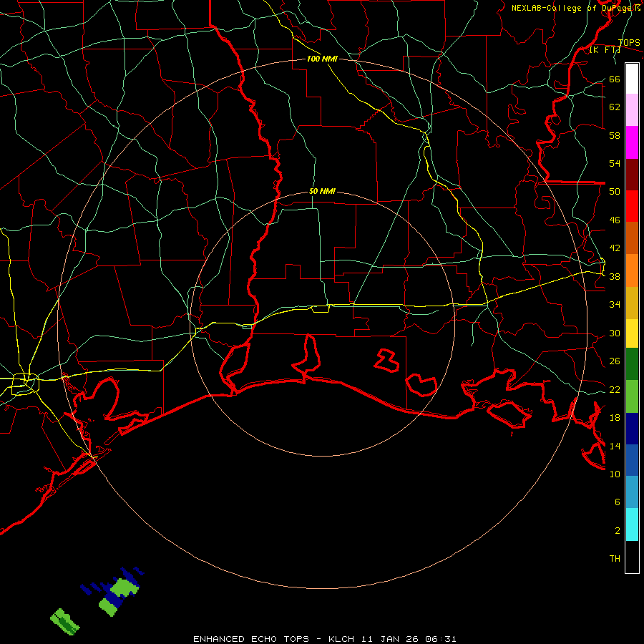Click the 50 NMI range ring label
This screenshot has height=644, width=644.
322,191
